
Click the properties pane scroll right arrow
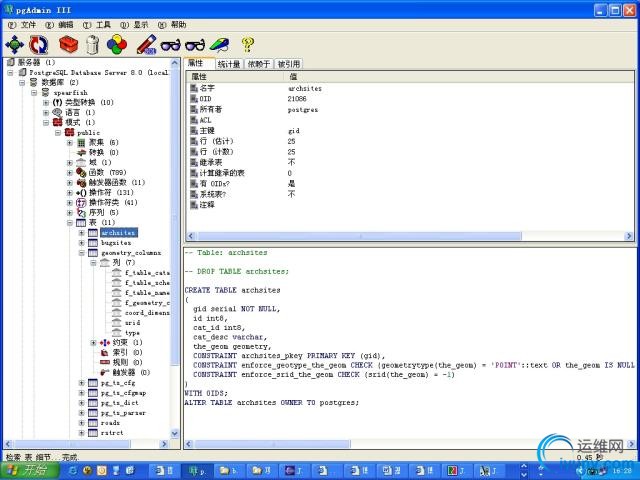[x=629, y=236]
